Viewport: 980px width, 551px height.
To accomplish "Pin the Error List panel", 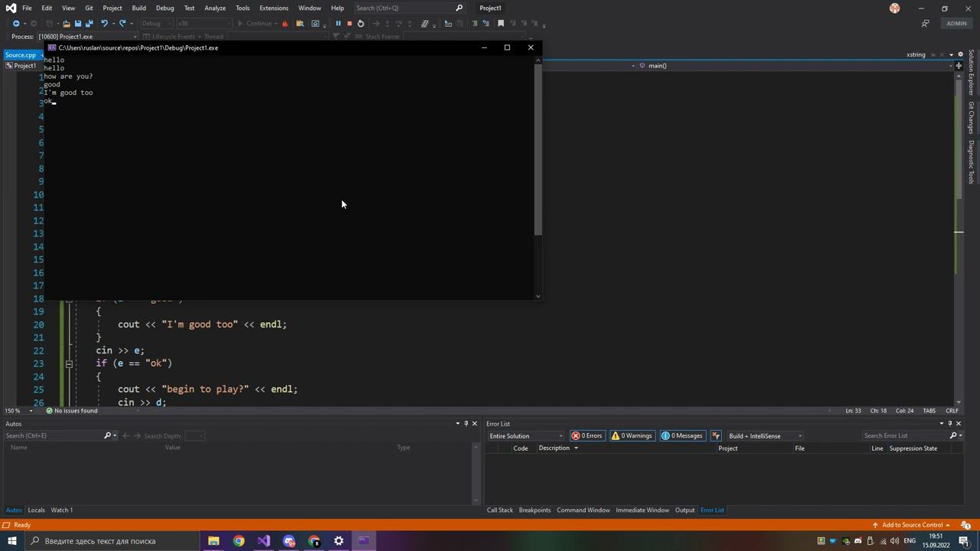I will pos(950,424).
